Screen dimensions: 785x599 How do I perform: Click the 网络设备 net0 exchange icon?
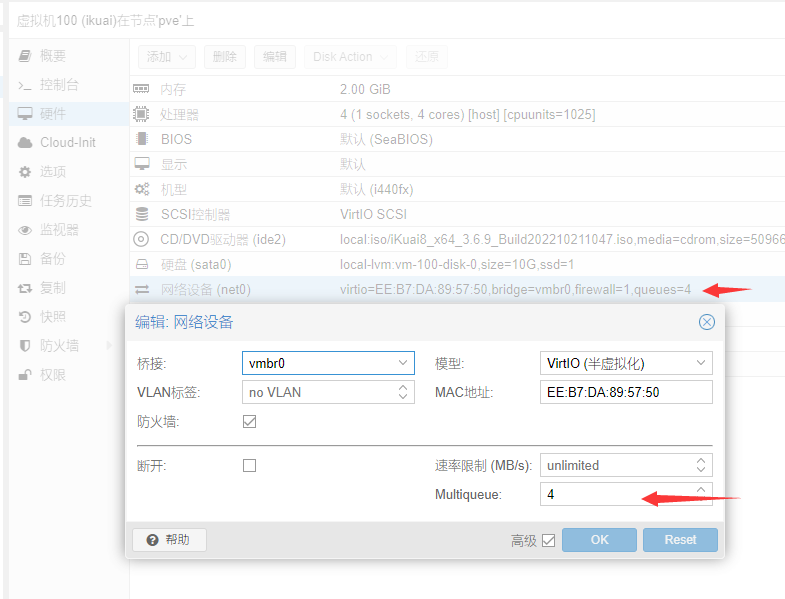(142, 289)
